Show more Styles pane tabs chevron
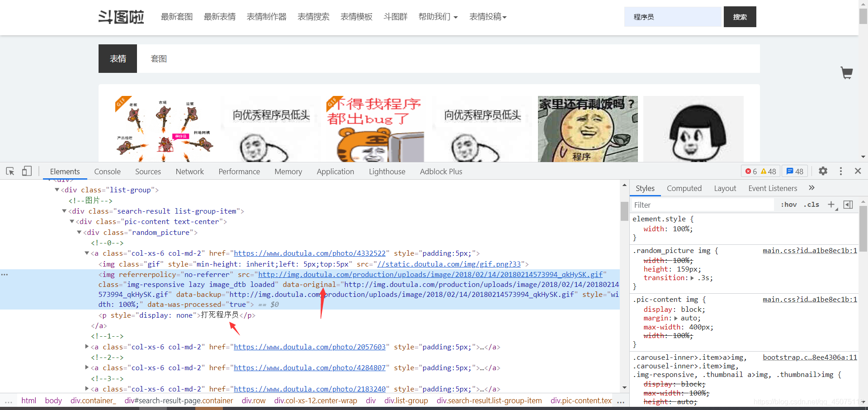 point(811,188)
